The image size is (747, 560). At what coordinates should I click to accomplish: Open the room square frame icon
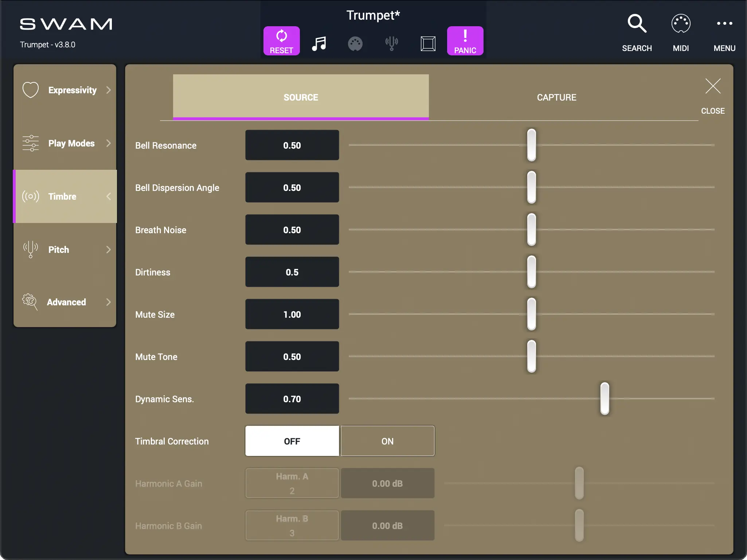point(428,44)
